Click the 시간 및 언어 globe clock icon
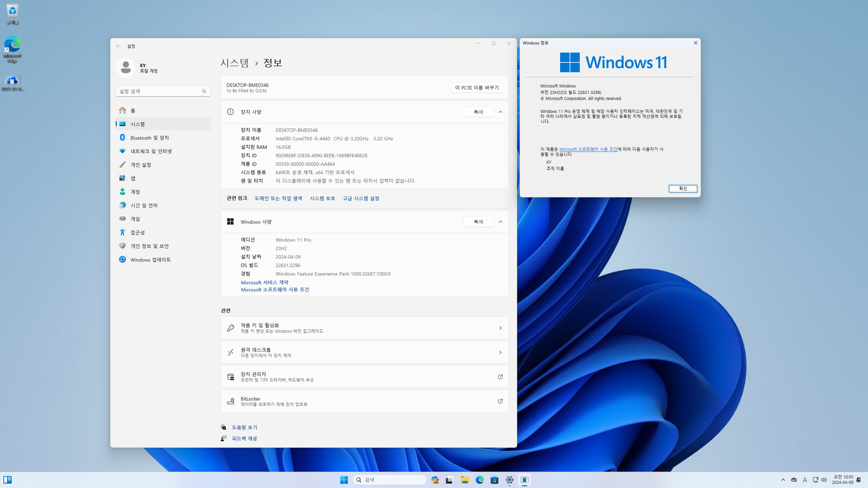Image resolution: width=868 pixels, height=488 pixels. [123, 205]
